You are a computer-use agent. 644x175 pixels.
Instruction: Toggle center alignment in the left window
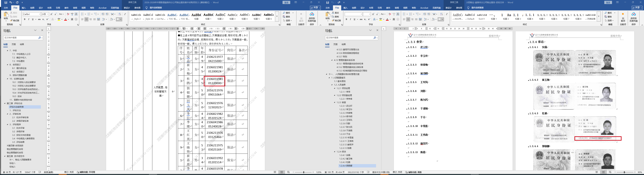point(86,19)
